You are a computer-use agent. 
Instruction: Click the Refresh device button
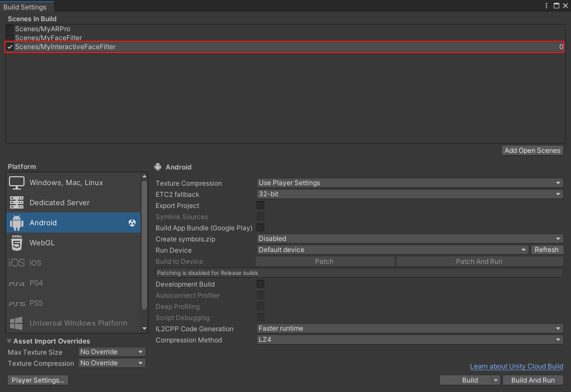546,250
